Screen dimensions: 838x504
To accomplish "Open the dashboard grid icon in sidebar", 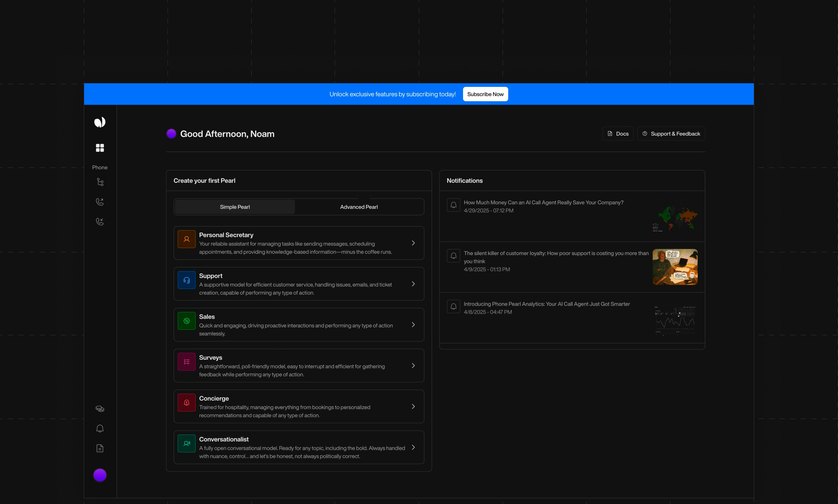I will [x=100, y=147].
